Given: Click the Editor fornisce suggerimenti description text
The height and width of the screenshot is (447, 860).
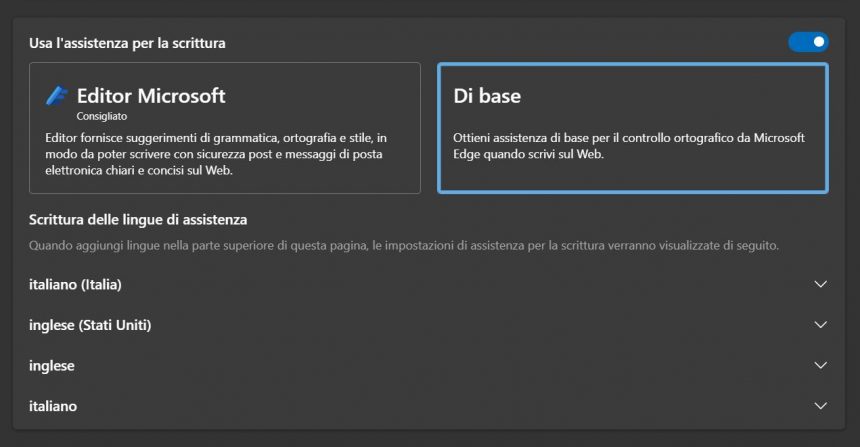Looking at the screenshot, I should pos(216,154).
